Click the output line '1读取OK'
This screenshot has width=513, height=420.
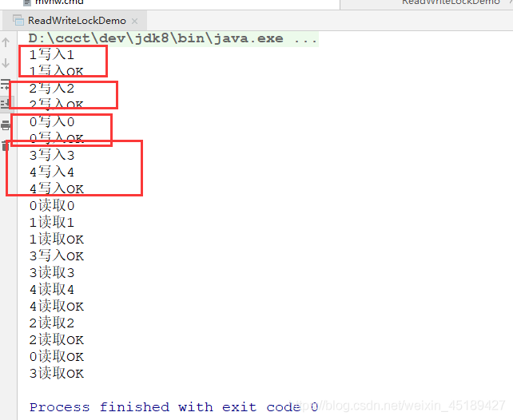tap(56, 240)
